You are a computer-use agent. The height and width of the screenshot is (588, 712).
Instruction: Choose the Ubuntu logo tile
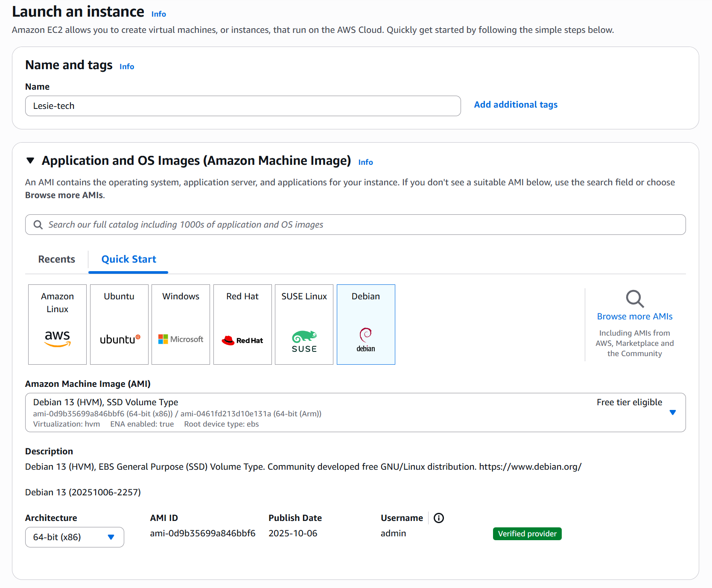coord(119,325)
